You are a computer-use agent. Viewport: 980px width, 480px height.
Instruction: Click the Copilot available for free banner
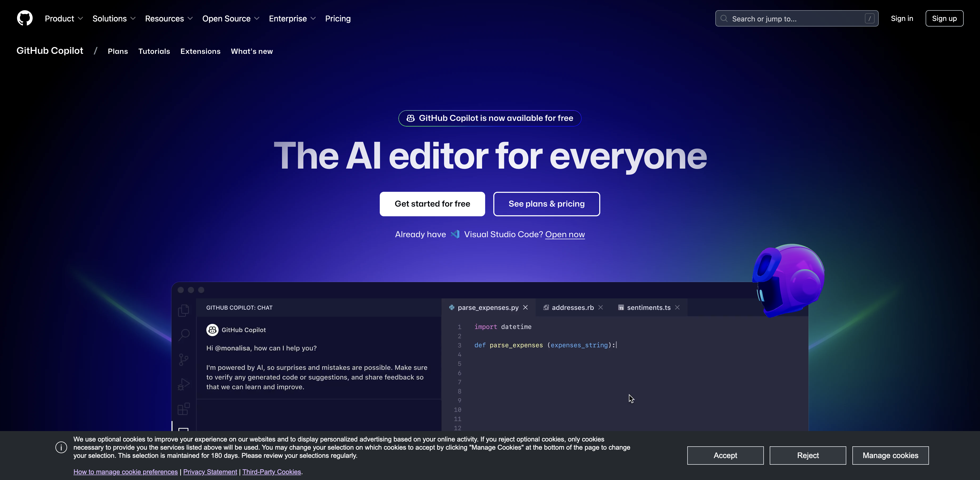pos(490,118)
